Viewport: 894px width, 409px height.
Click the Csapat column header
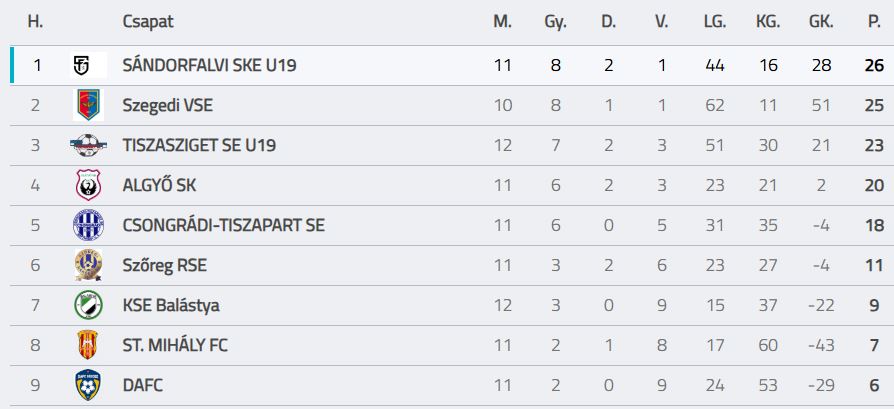pos(148,22)
